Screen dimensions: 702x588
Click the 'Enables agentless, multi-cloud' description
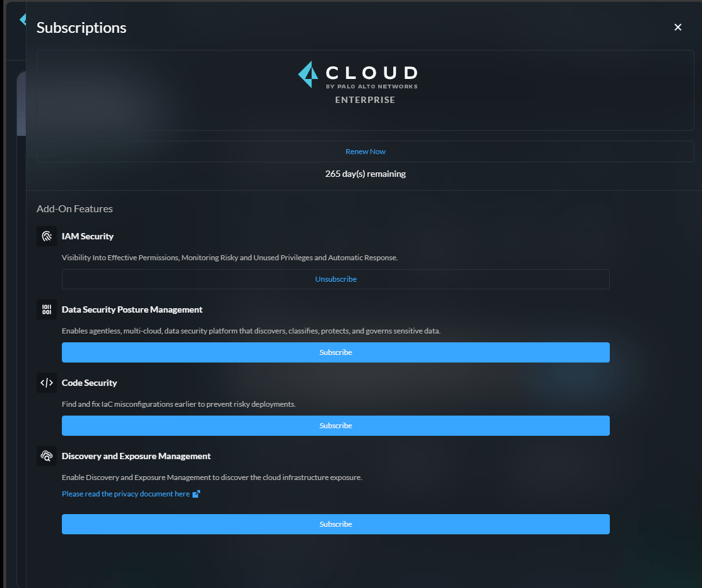point(251,331)
